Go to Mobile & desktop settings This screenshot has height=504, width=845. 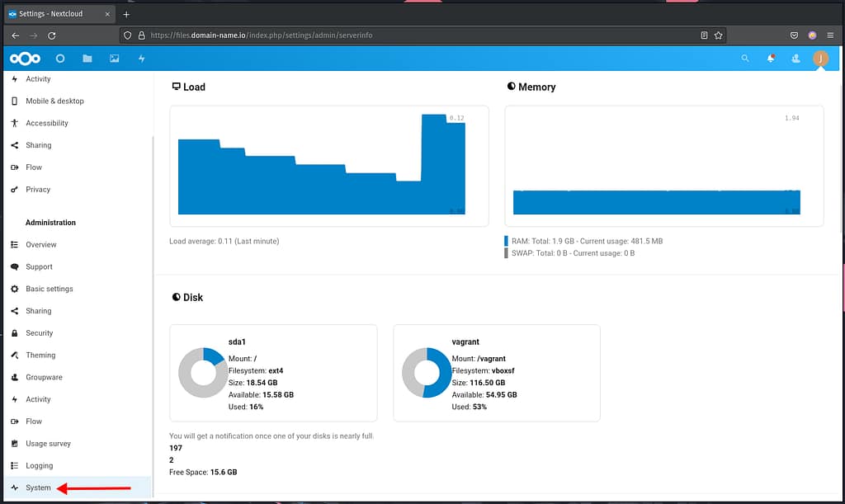click(54, 101)
